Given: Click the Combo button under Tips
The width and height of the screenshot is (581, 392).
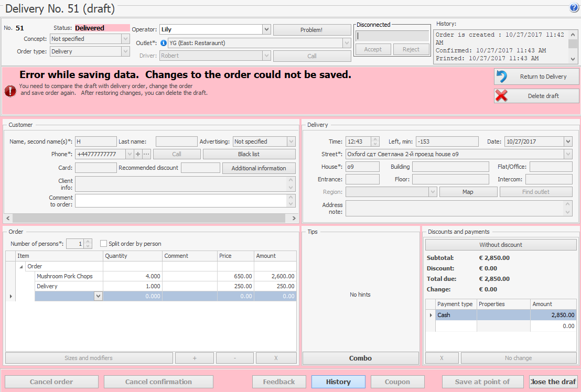Looking at the screenshot, I should pyautogui.click(x=360, y=358).
